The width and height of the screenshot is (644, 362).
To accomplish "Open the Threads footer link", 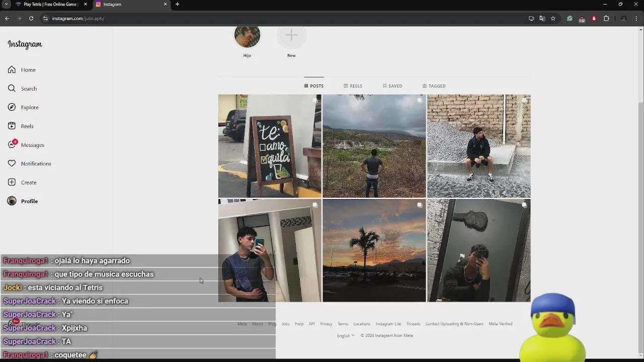I will pyautogui.click(x=413, y=324).
